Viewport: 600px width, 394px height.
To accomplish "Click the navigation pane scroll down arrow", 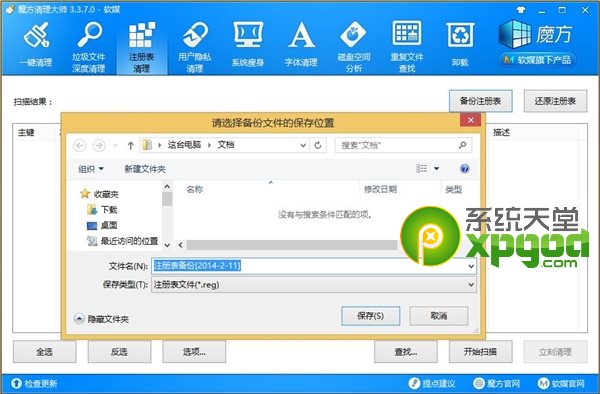I will tap(167, 245).
